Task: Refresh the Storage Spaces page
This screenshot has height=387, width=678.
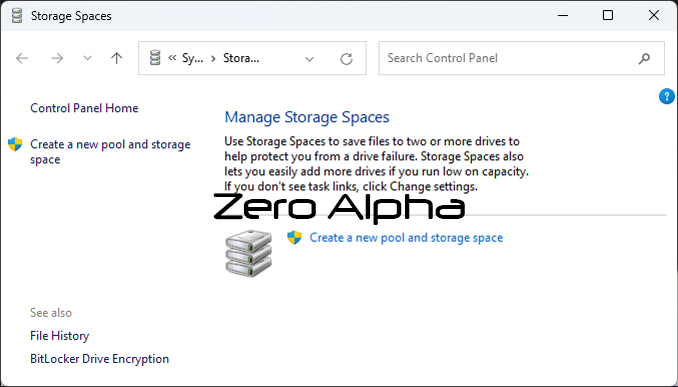Action: click(346, 58)
